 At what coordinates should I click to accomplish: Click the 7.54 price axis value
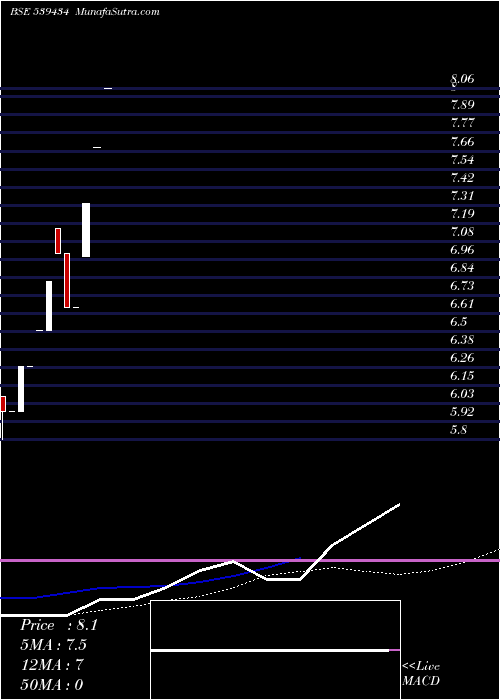462,160
